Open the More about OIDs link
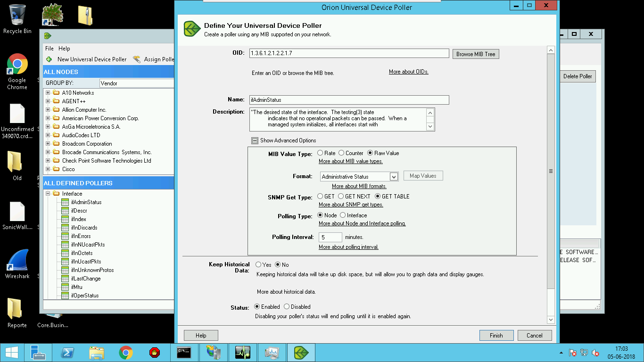Screen dimensions: 644x362 click(409, 72)
